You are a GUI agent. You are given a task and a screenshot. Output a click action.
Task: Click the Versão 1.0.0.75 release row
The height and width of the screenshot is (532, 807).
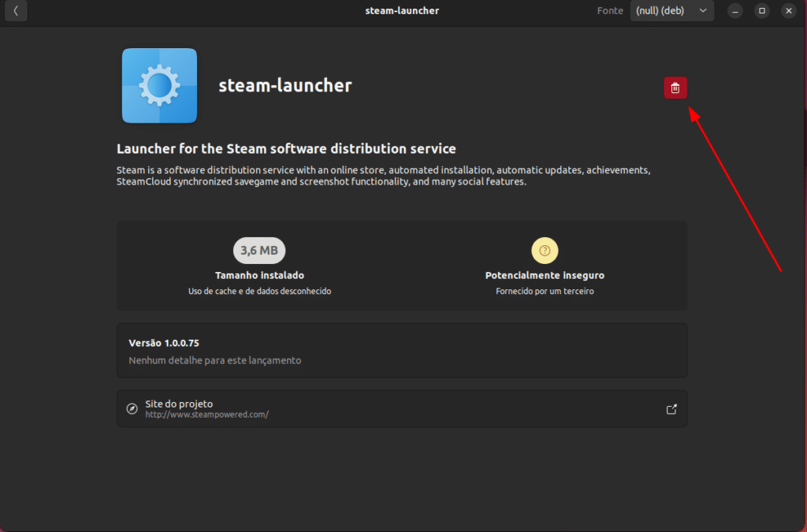(402, 351)
